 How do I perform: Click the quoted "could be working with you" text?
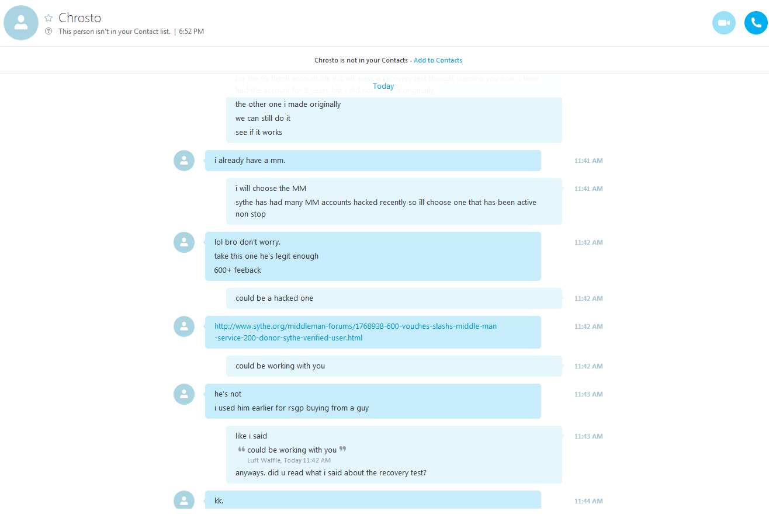tap(292, 450)
